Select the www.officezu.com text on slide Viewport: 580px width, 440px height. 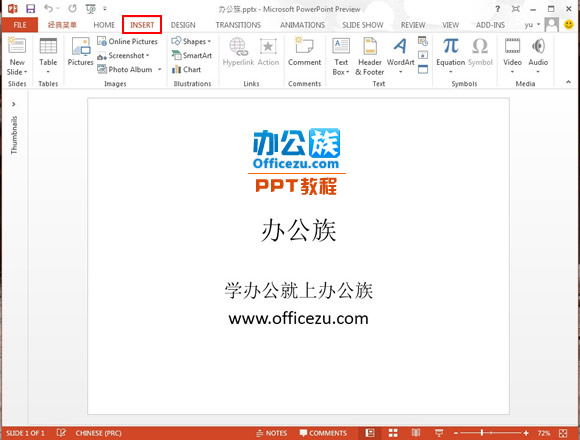coord(298,318)
